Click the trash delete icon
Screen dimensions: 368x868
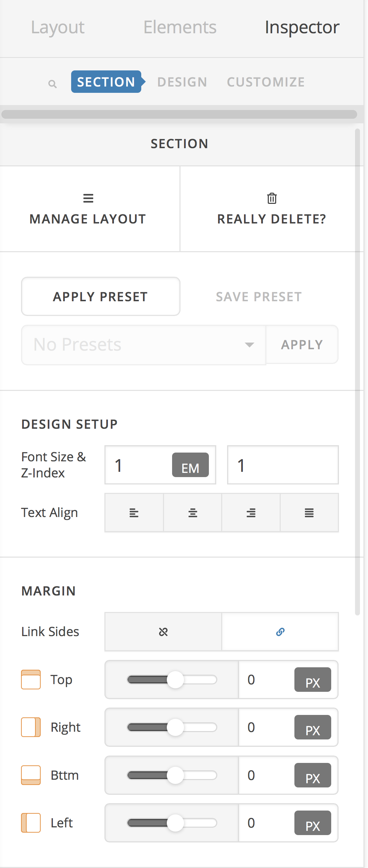(x=272, y=198)
